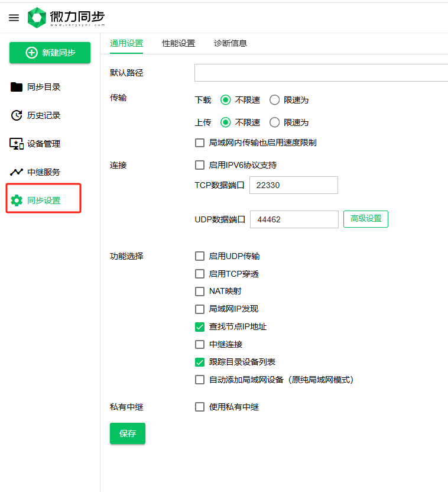Image resolution: width=448 pixels, height=492 pixels.
Task: Click the plus icon in 新建同步
Action: pyautogui.click(x=31, y=53)
